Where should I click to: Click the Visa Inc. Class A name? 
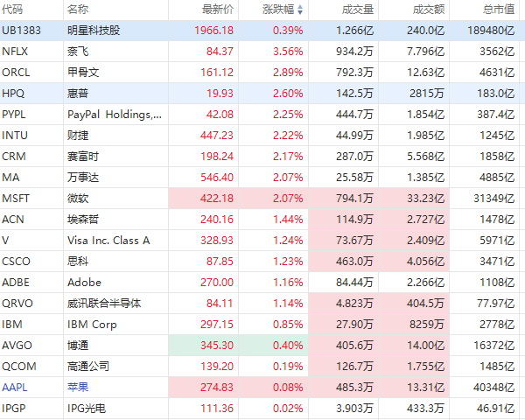click(x=108, y=240)
